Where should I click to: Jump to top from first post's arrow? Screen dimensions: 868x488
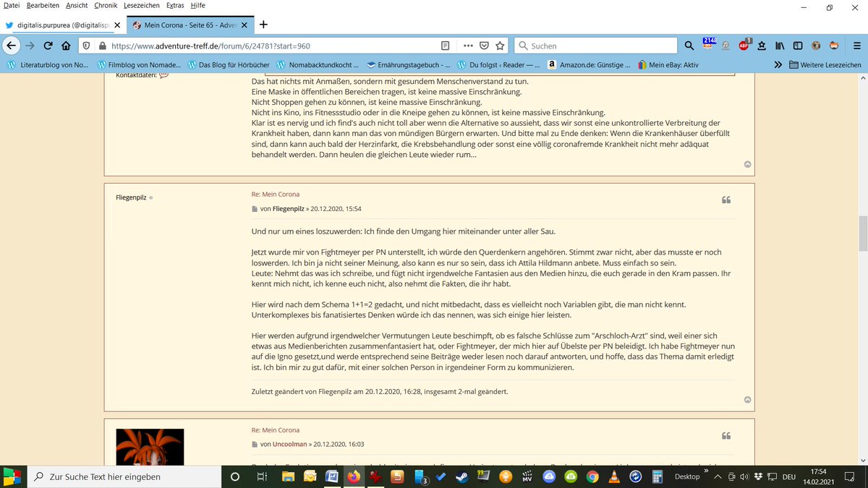[747, 164]
